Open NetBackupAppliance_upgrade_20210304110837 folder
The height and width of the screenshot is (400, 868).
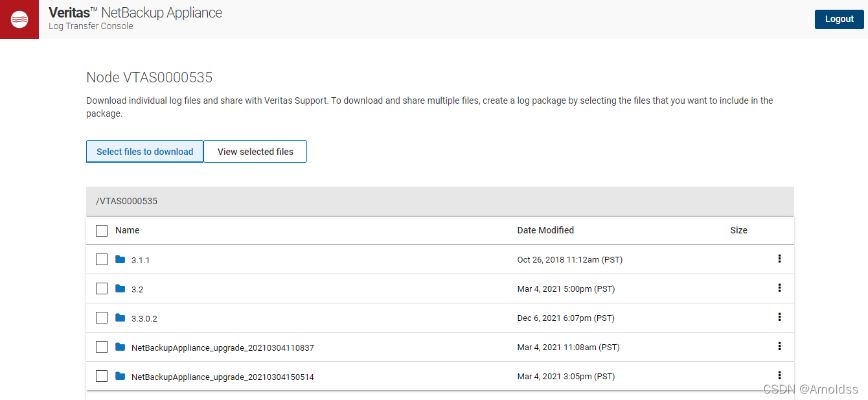[223, 347]
